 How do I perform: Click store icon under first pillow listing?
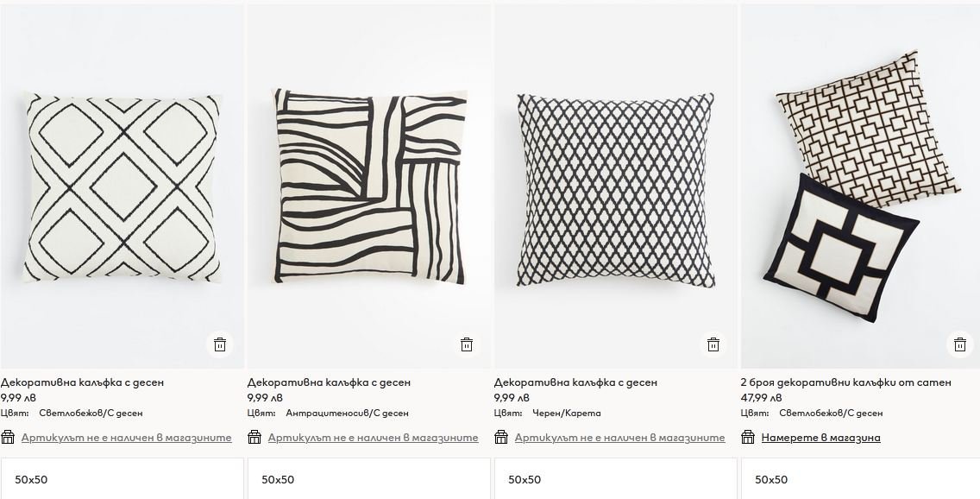pos(8,437)
